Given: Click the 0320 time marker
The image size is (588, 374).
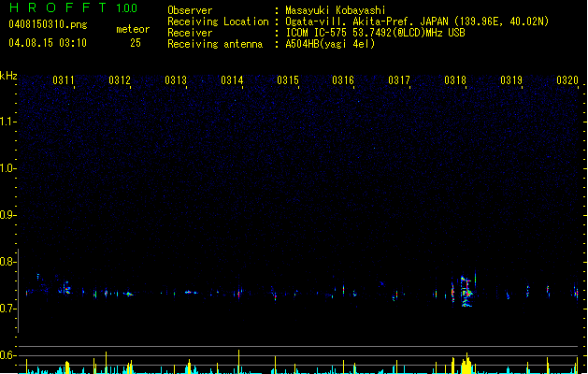Looking at the screenshot, I should coord(567,80).
